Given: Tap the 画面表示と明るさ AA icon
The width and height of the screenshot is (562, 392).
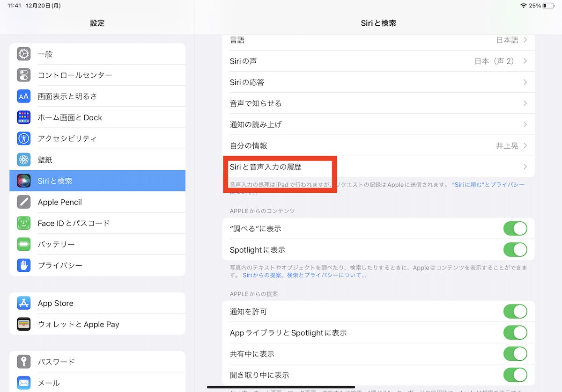Looking at the screenshot, I should click(x=23, y=96).
